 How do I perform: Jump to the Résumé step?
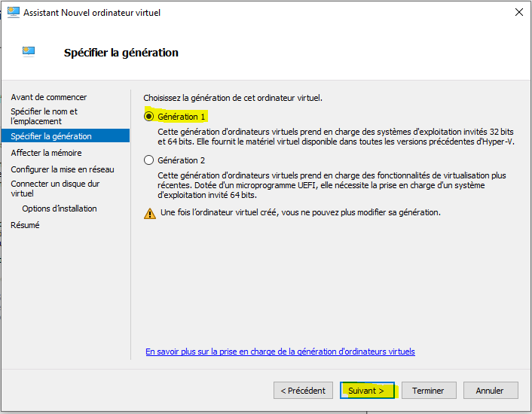[x=25, y=225]
